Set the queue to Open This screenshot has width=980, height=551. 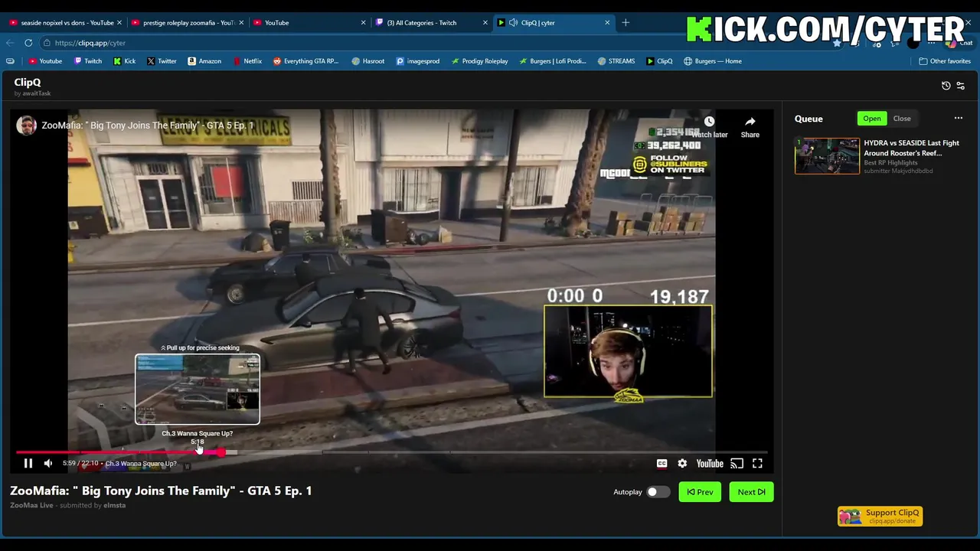pos(872,119)
